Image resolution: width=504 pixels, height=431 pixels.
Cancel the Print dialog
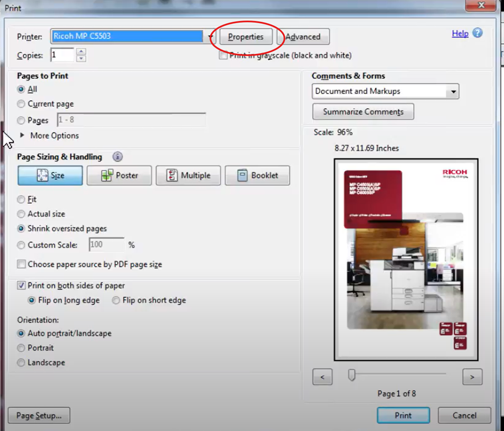pos(465,415)
